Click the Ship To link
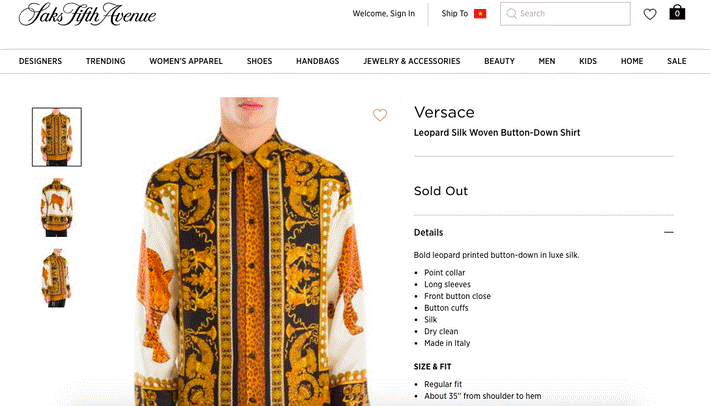 coord(455,14)
